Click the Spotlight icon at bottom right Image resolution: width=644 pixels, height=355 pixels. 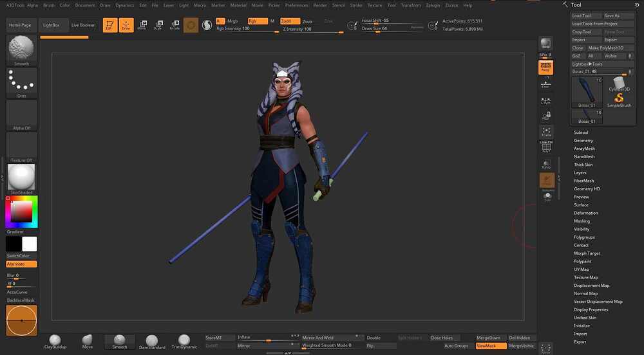pyautogui.click(x=546, y=349)
